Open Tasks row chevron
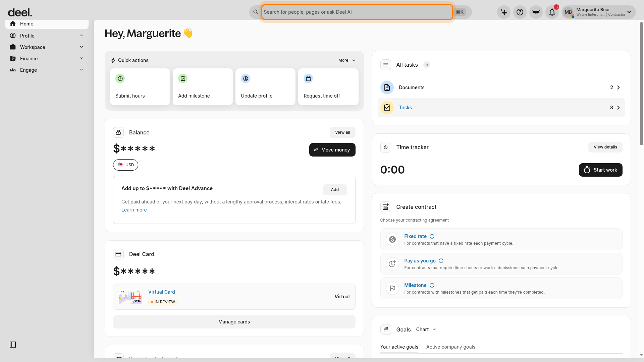 [x=619, y=108]
